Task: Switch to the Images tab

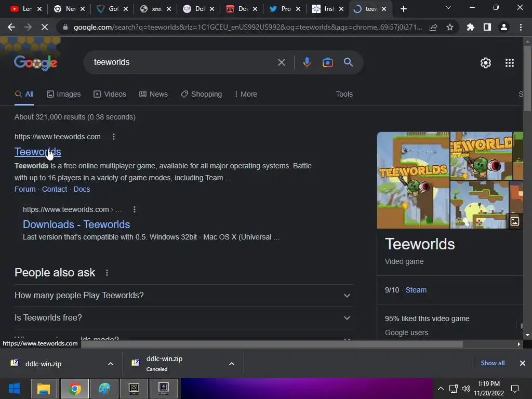Action: point(64,95)
